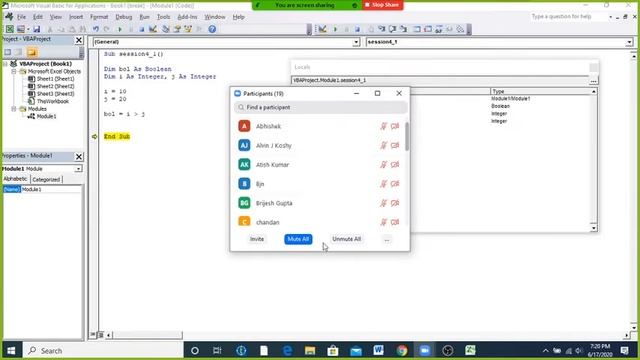Switch to the Categorized properties tab
The width and height of the screenshot is (640, 360).
[46, 179]
